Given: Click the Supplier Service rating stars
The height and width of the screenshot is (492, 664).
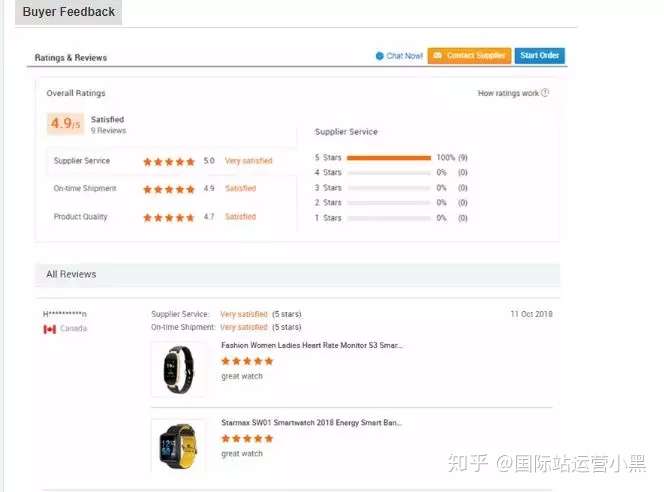Looking at the screenshot, I should pyautogui.click(x=169, y=161).
